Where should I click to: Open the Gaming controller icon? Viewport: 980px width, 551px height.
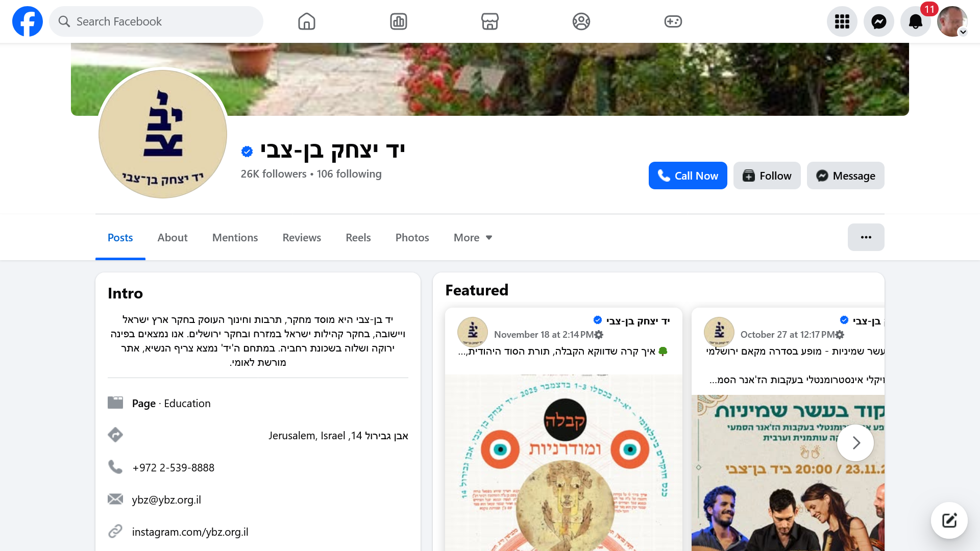pos(673,21)
